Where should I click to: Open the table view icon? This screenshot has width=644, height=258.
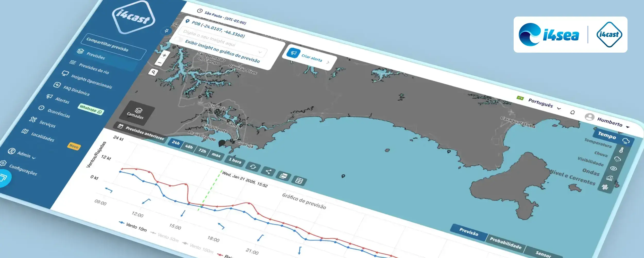point(299,181)
